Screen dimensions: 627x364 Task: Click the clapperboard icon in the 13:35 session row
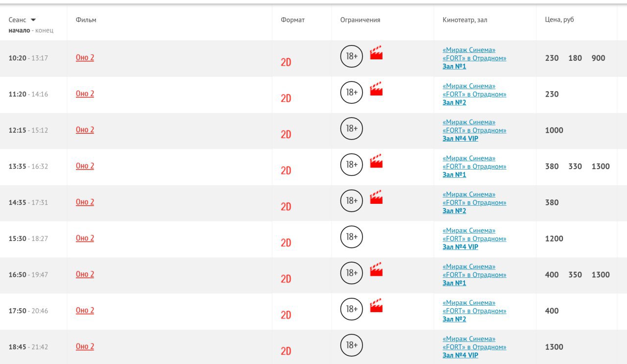coord(376,161)
